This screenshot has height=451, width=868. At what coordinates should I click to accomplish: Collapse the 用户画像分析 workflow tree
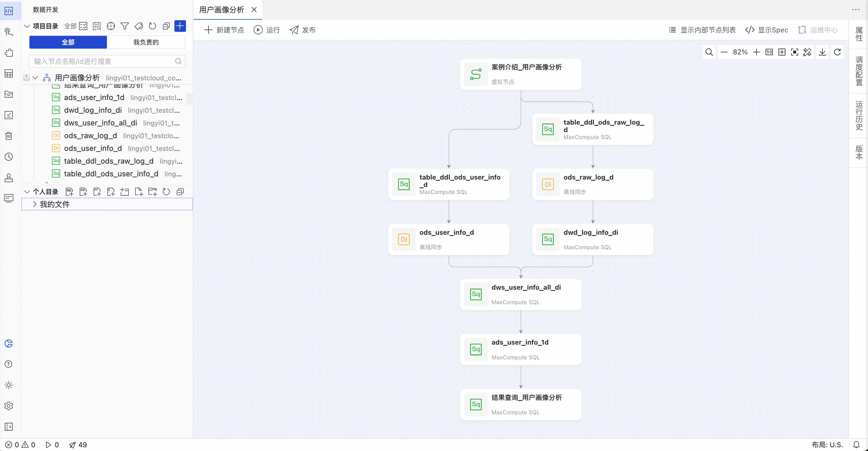point(36,78)
